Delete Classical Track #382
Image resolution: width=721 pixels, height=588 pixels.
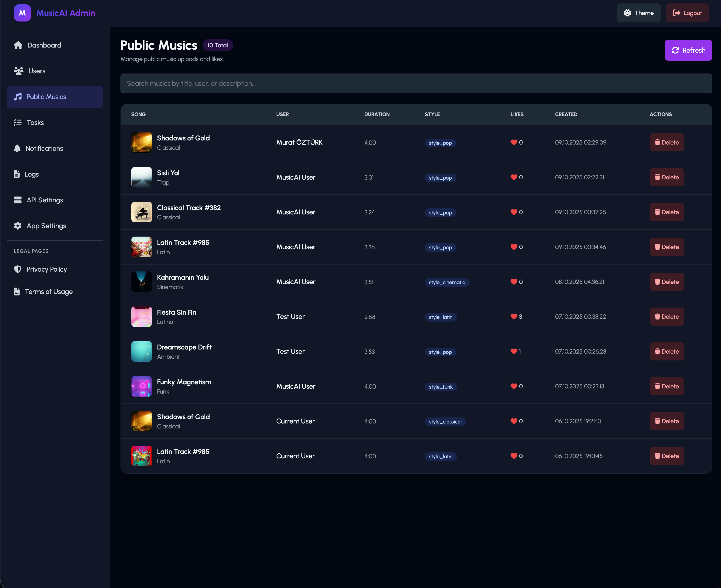coord(666,212)
